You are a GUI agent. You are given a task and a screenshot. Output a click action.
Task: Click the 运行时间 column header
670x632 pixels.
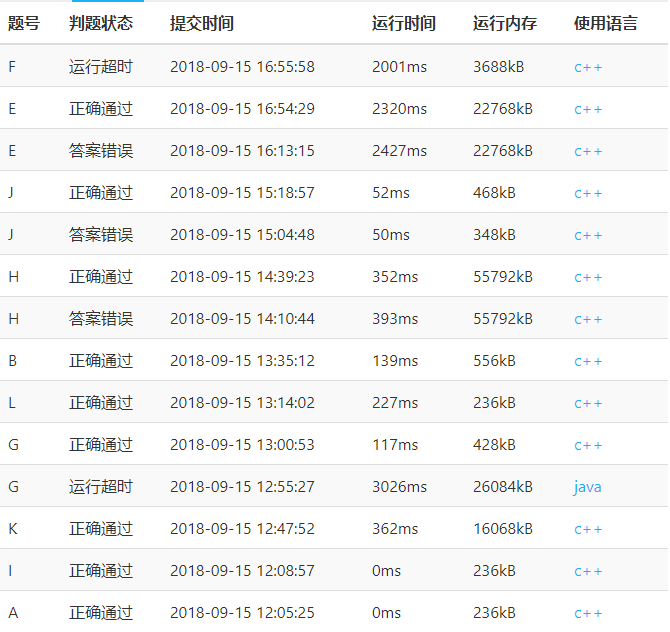(x=404, y=23)
